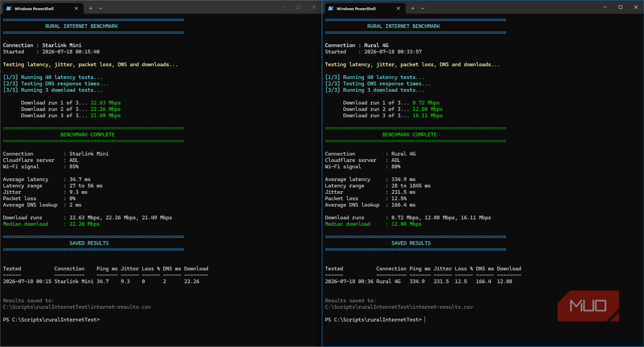The height and width of the screenshot is (347, 644).
Task: Close the left PowerShell window
Action: tap(314, 7)
